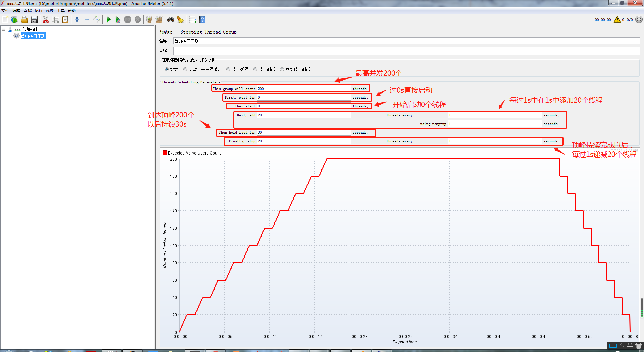Image resolution: width=644 pixels, height=352 pixels.
Task: Click the Chinese input method tray icon
Action: (x=613, y=346)
